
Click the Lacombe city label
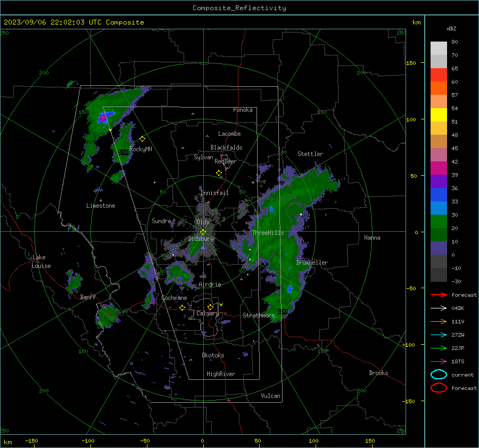pyautogui.click(x=229, y=134)
